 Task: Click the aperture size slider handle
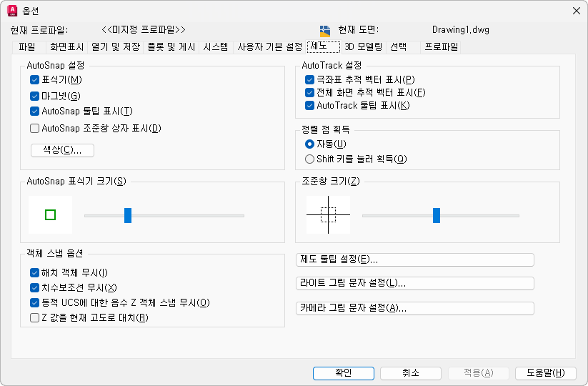[437, 215]
